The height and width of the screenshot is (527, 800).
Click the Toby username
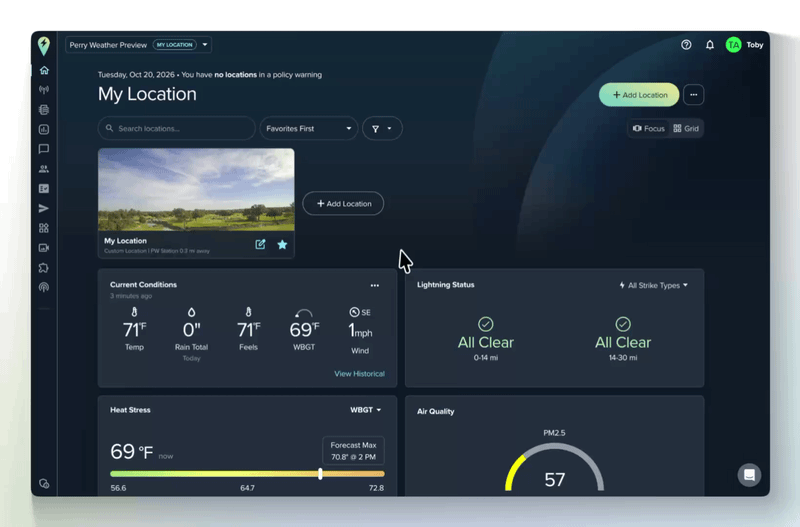pos(755,45)
